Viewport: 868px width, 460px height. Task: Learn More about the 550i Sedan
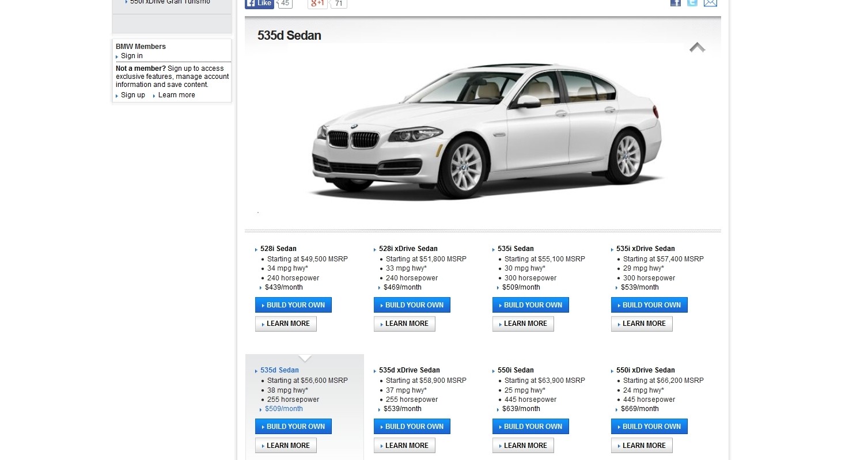[x=523, y=446]
